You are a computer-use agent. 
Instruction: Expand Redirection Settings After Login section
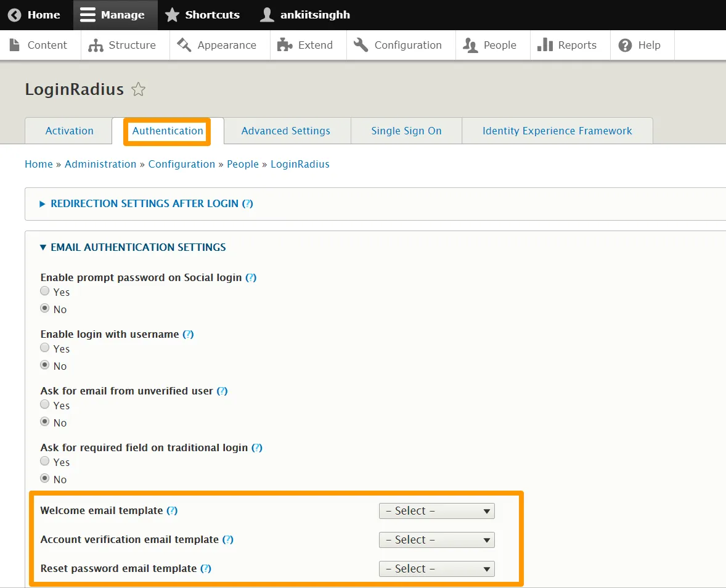[144, 203]
